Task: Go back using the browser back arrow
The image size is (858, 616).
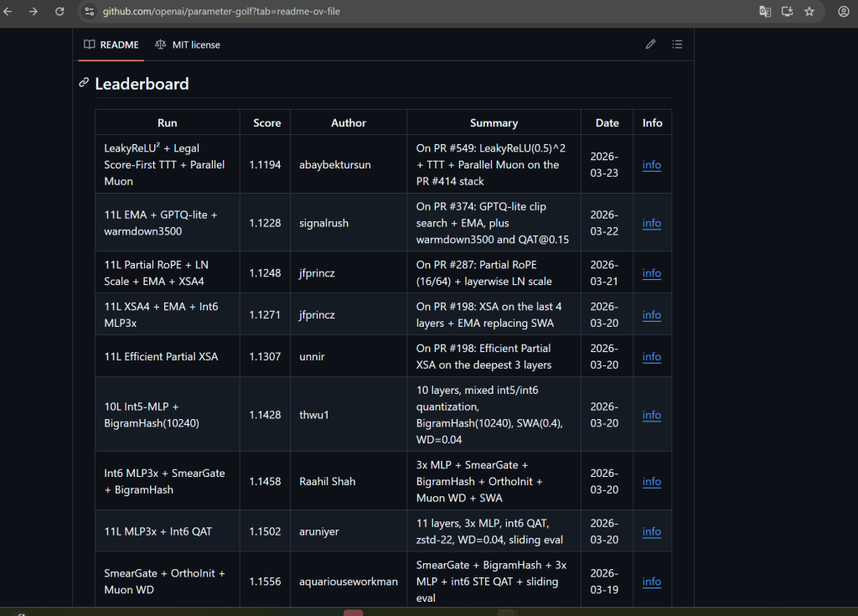Action: [8, 12]
